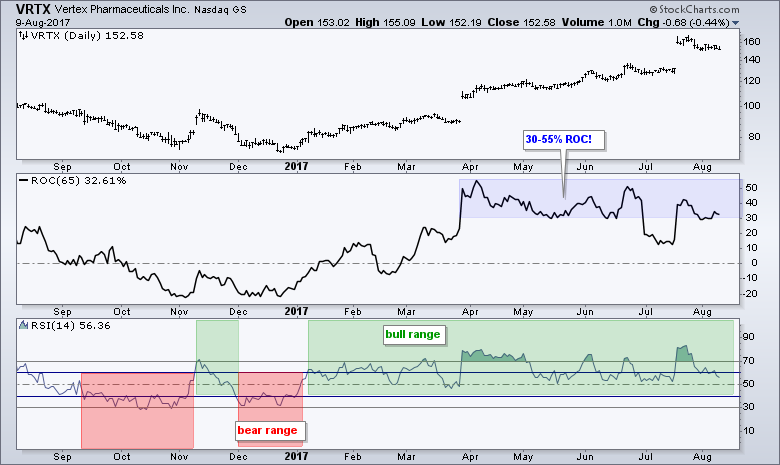
Task: Click the VRTX price bars icon in legend
Action: pyautogui.click(x=23, y=35)
